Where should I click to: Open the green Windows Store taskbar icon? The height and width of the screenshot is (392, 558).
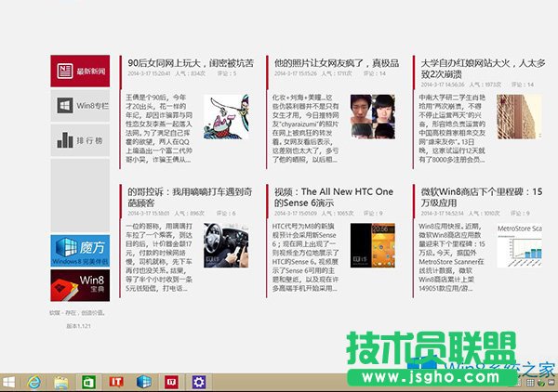pos(88,383)
